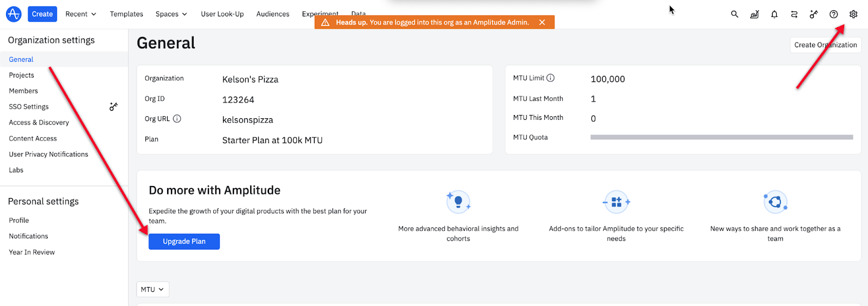Viewport: 868px width, 306px height.
Task: Click the share and collaborate team icon
Action: pos(775,202)
